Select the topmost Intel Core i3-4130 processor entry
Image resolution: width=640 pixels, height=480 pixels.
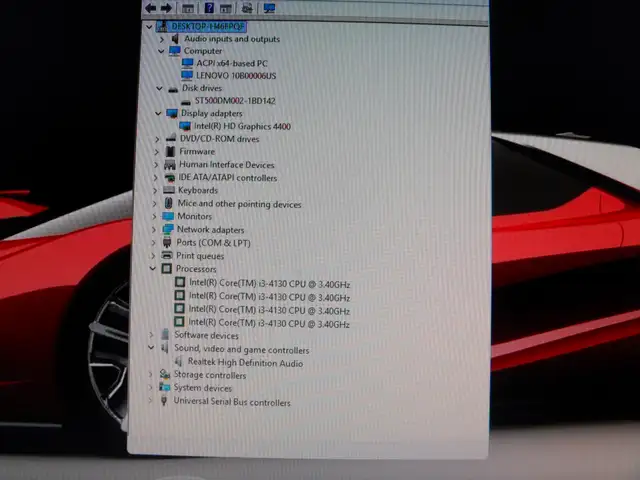click(x=269, y=283)
